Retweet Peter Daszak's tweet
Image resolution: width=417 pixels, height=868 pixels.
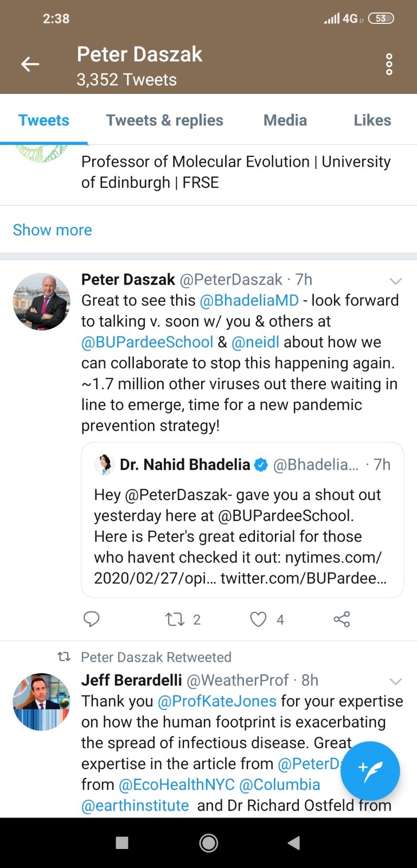[175, 619]
